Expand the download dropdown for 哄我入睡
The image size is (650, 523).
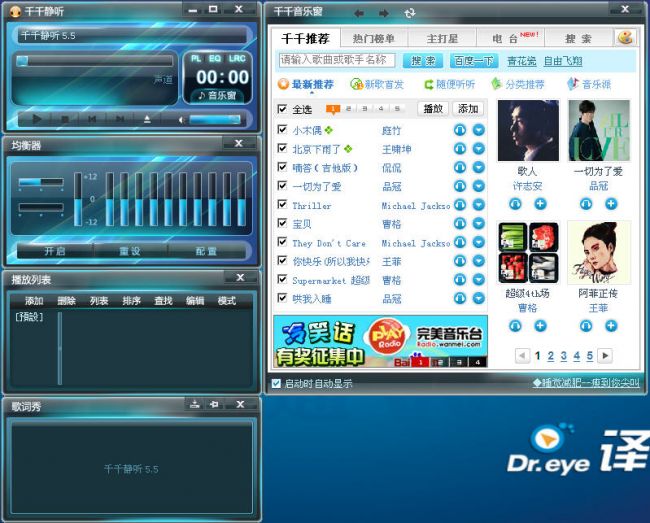pyautogui.click(x=478, y=299)
